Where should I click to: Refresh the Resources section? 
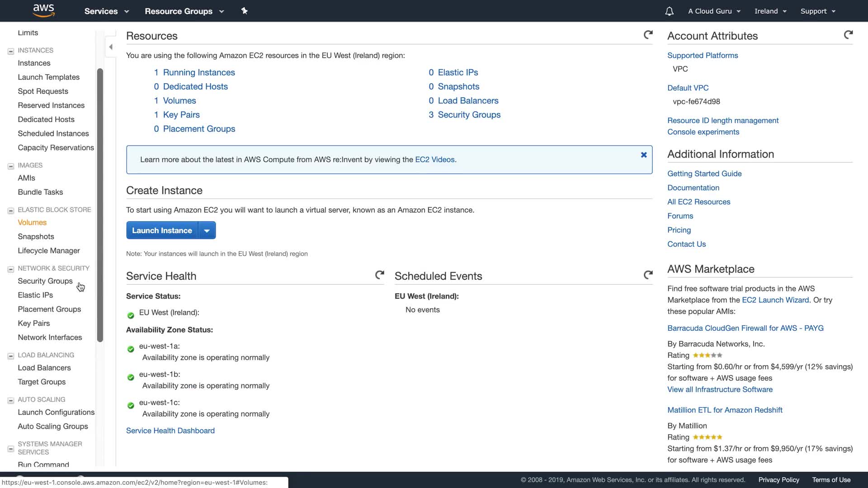click(x=648, y=35)
